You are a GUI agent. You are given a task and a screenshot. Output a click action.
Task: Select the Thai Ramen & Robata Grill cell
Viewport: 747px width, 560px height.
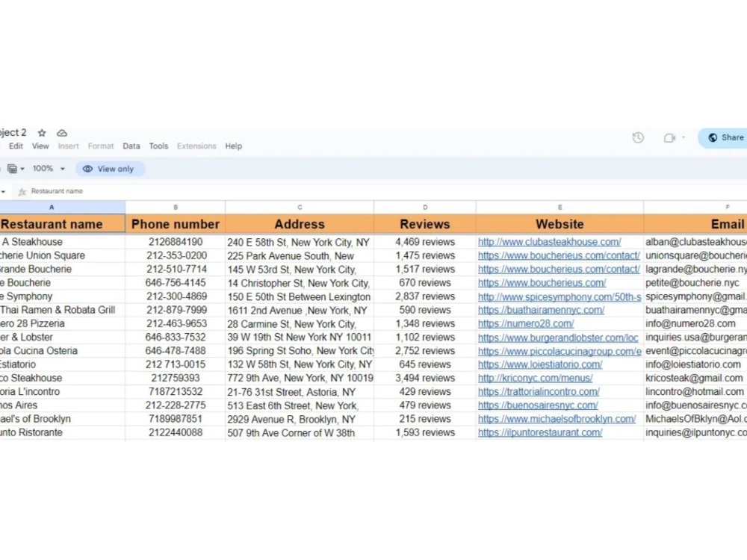tap(63, 310)
